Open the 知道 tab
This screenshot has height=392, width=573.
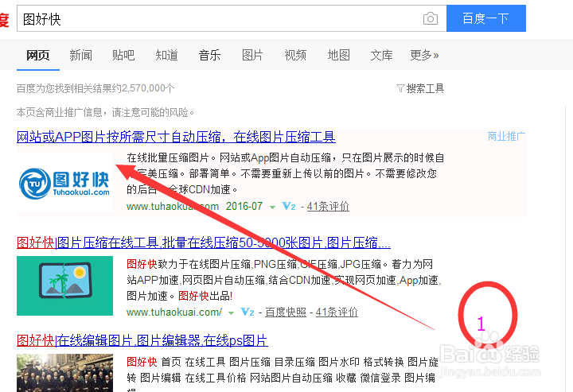point(166,55)
